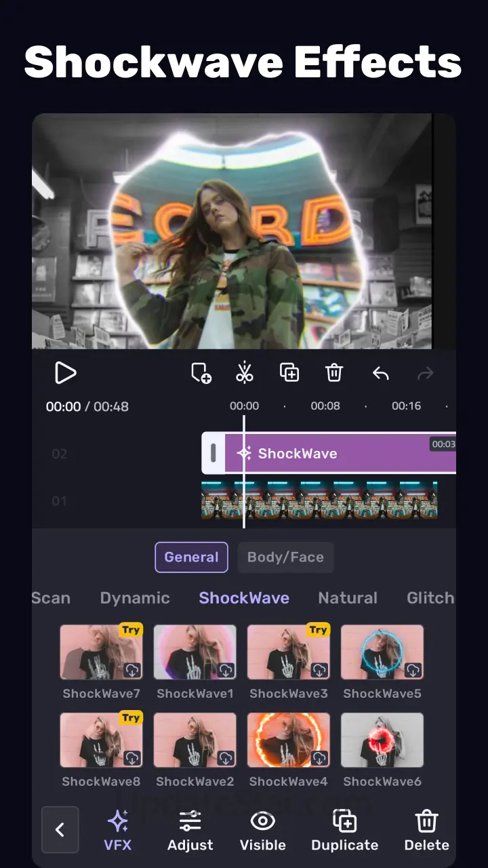488x868 pixels.
Task: Open the Adjust settings
Action: click(x=190, y=830)
